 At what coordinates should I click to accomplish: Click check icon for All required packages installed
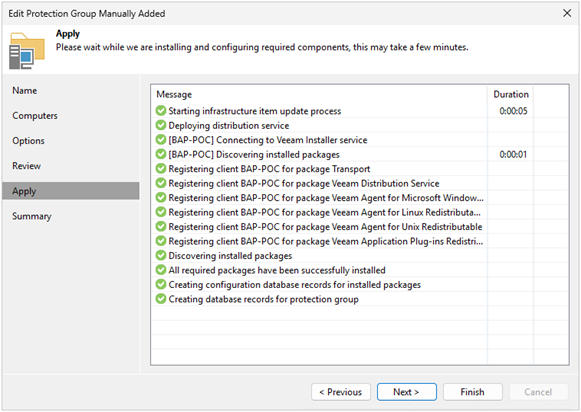point(161,269)
